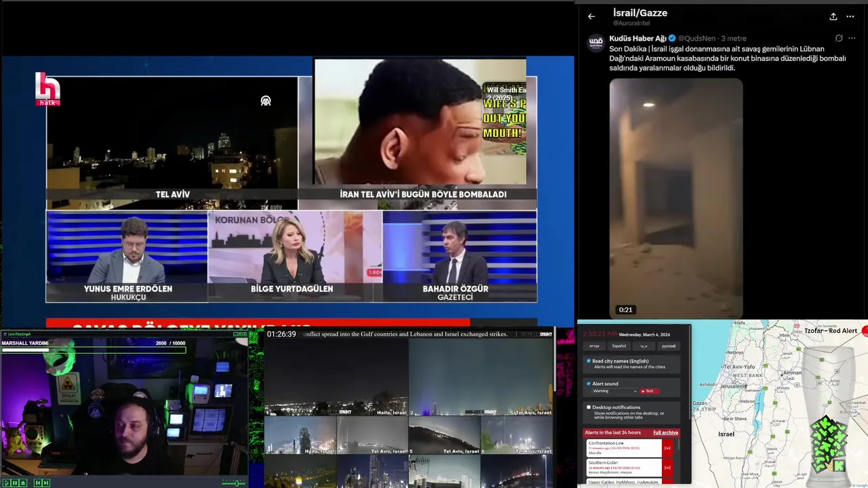The height and width of the screenshot is (488, 868).
Task: Open the İsrail/Gazze more options menu
Action: [850, 16]
